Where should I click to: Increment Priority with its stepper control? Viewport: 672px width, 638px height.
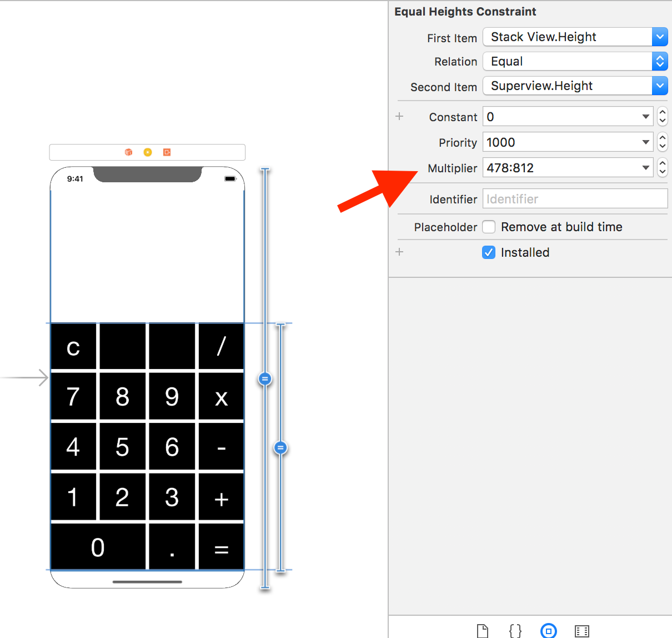tap(662, 138)
